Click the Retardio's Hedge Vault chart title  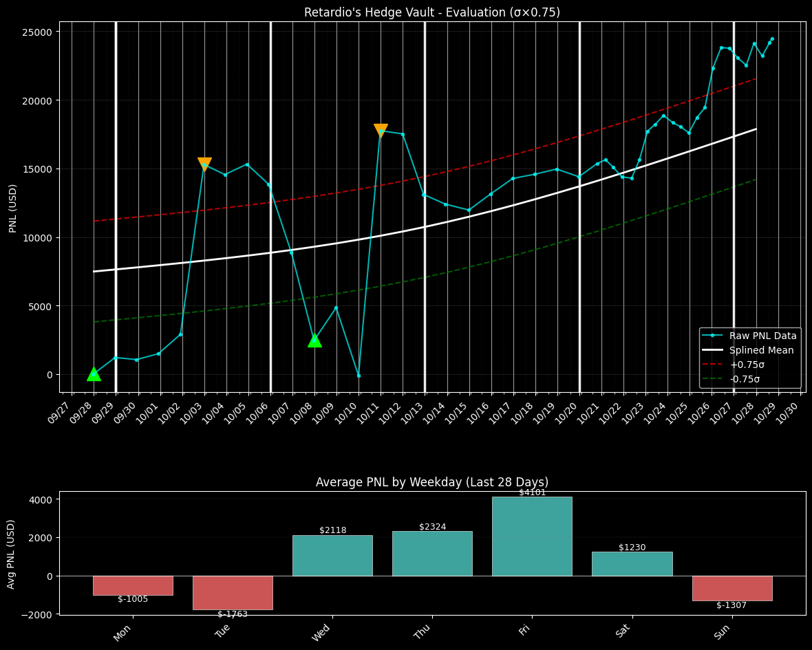[432, 12]
